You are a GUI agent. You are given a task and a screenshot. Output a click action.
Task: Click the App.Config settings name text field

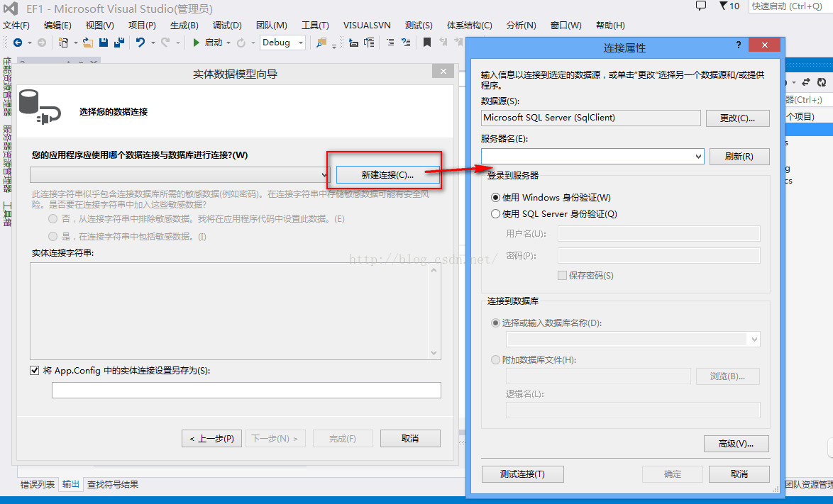click(246, 391)
